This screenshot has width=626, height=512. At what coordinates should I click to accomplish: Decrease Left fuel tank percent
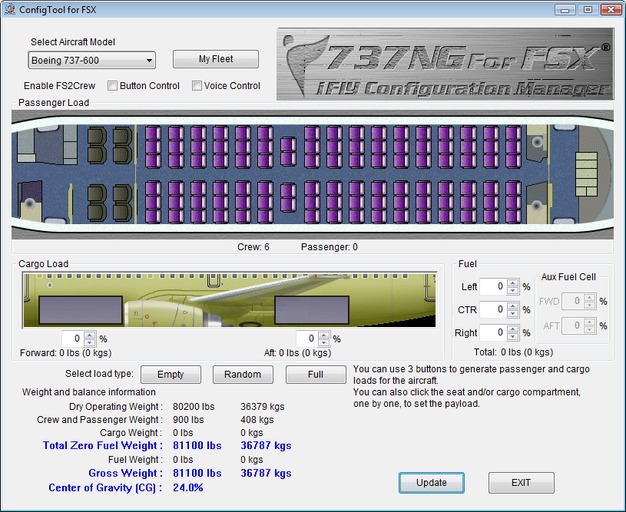coord(513,290)
